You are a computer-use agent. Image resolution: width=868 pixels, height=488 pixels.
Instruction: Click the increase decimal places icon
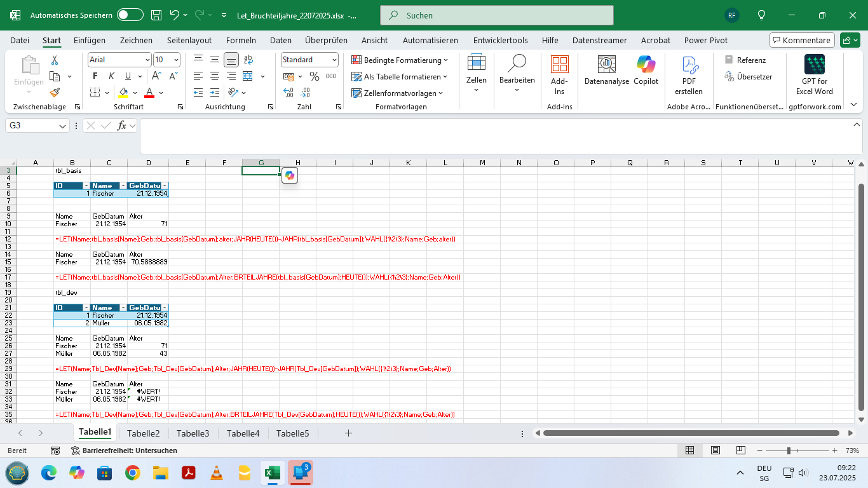(x=288, y=93)
